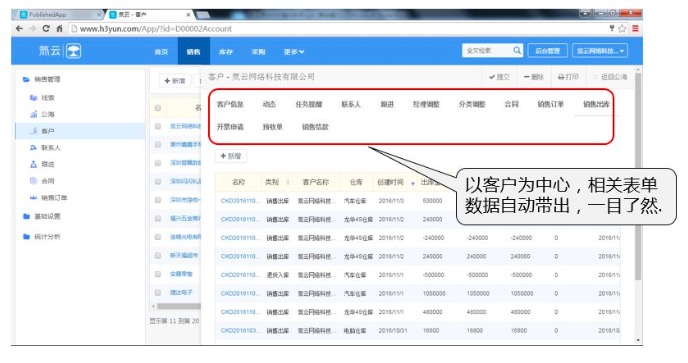688x363 pixels.
Task: Click the sort arrow beside 创建时间
Action: 412,183
